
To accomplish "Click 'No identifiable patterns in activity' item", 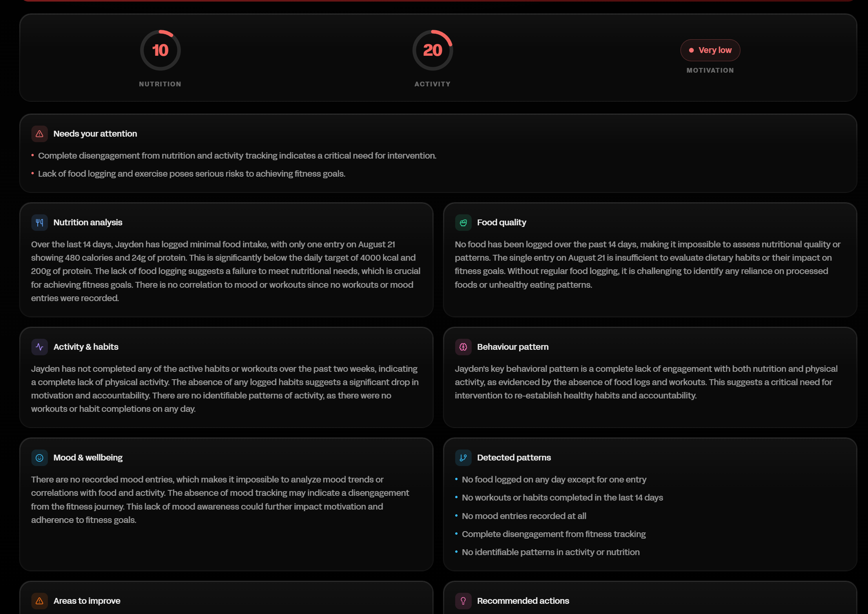I will (551, 552).
